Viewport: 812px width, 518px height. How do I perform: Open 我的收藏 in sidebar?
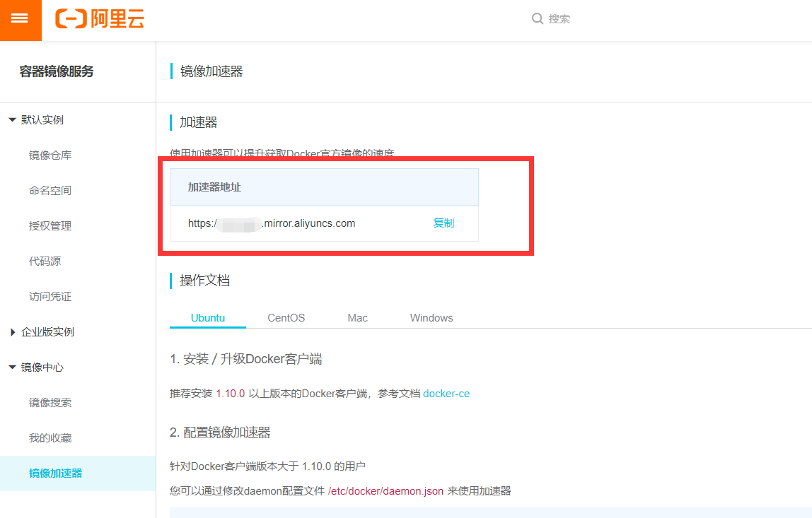coord(50,437)
